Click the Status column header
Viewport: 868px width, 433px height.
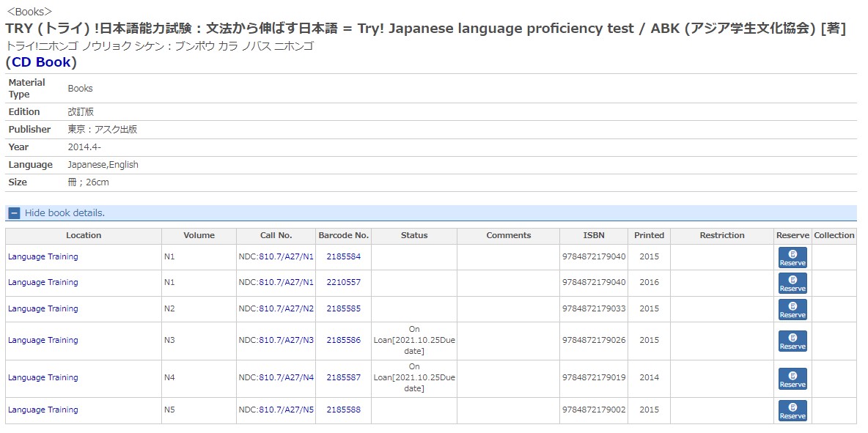click(x=414, y=236)
